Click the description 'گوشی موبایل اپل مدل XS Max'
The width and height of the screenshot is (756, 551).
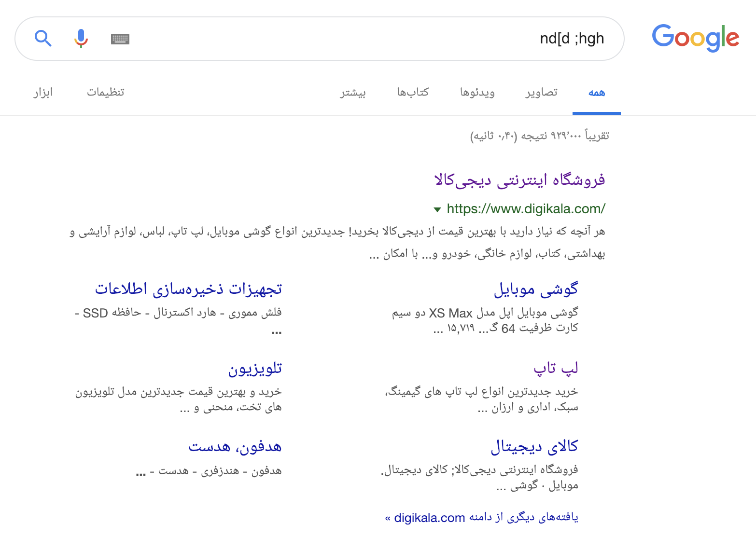point(485,320)
